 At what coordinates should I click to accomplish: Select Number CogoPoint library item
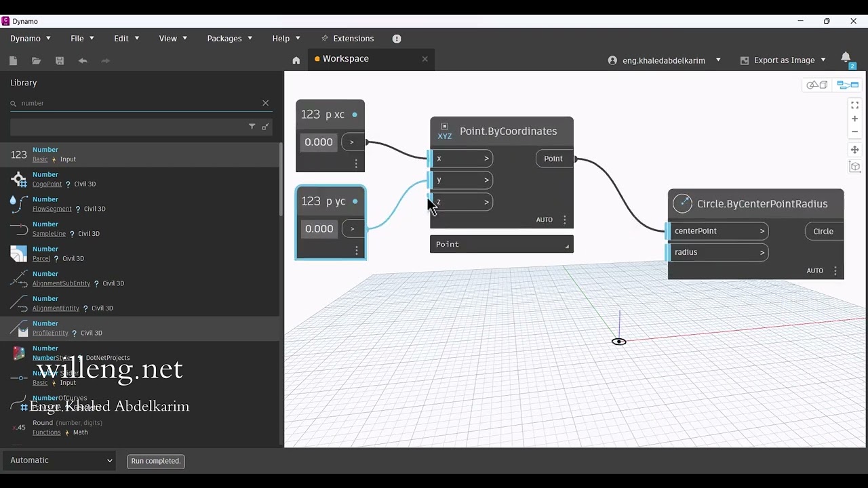pos(140,180)
